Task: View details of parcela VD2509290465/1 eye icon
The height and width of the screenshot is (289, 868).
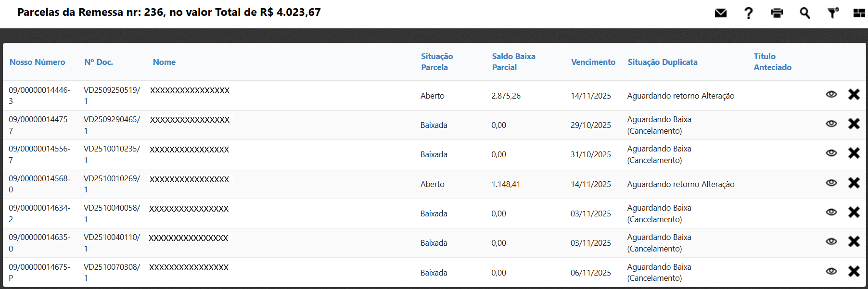Action: click(x=831, y=124)
